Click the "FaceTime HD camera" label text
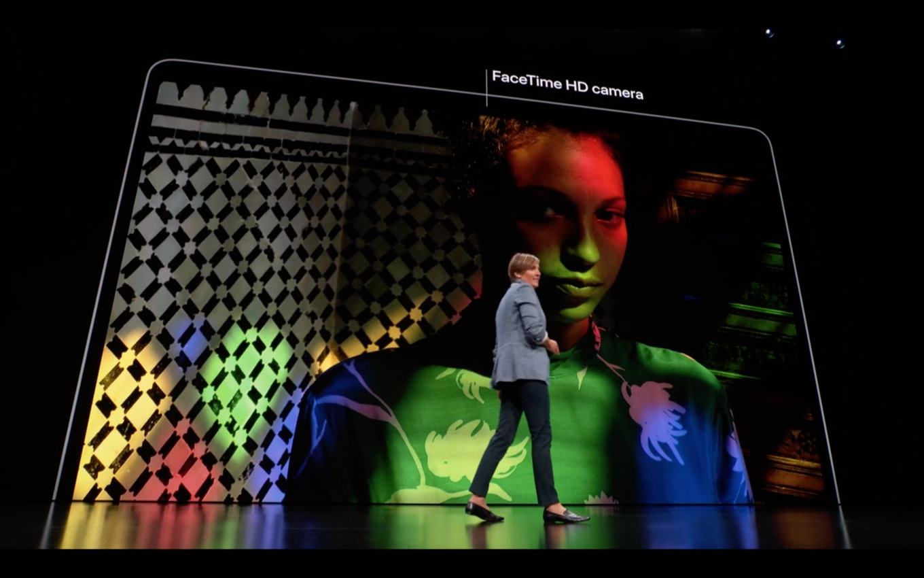The width and height of the screenshot is (924, 578). tap(567, 85)
